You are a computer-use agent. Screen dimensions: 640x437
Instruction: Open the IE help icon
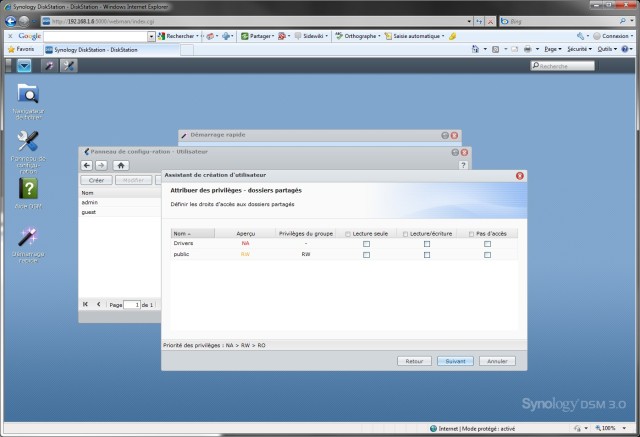(x=624, y=49)
